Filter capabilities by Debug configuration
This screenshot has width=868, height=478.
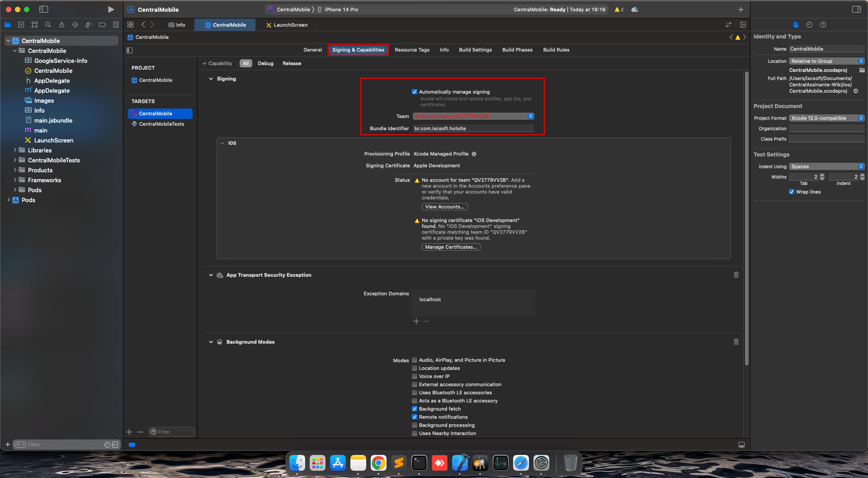265,63
